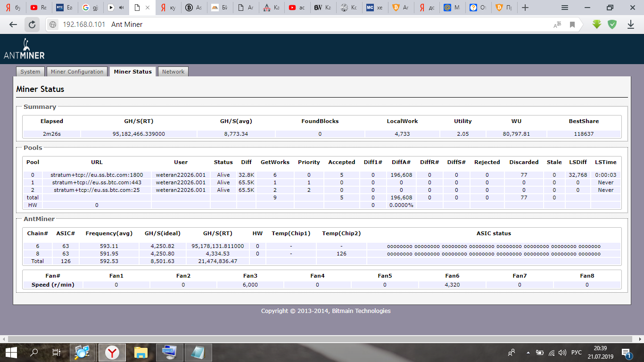Viewport: 644px width, 362px height.
Task: Open the green download arrow extension
Action: pyautogui.click(x=597, y=24)
